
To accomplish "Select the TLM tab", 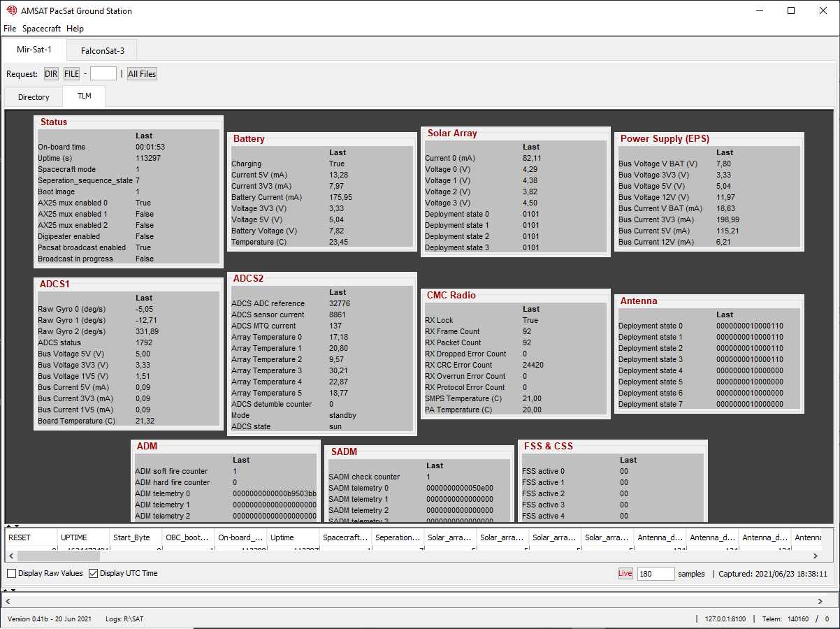I will click(x=84, y=96).
